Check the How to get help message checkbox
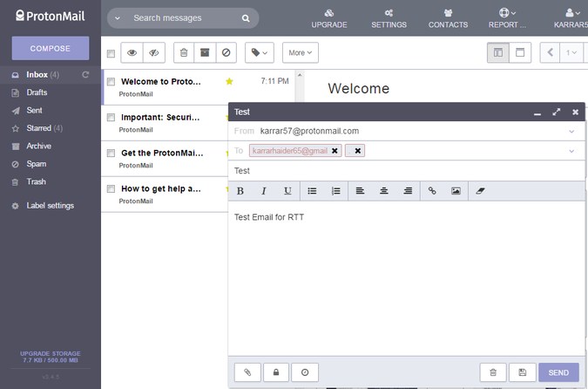Screen dimensions: 588x389 (111, 188)
